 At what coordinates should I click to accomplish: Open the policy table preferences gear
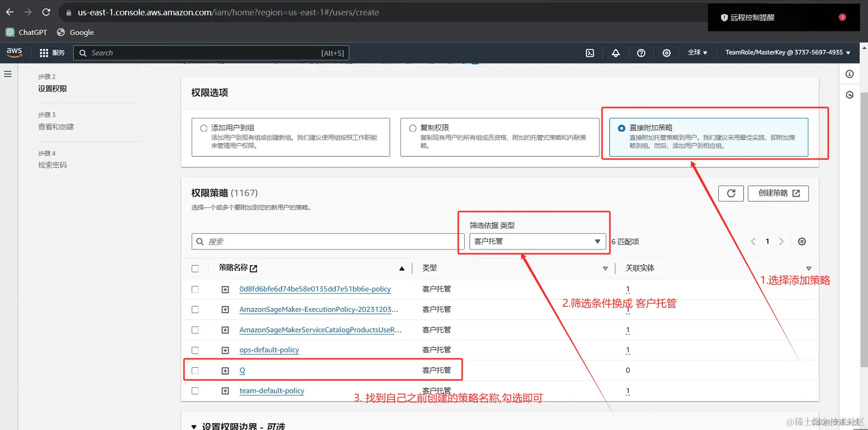click(802, 242)
